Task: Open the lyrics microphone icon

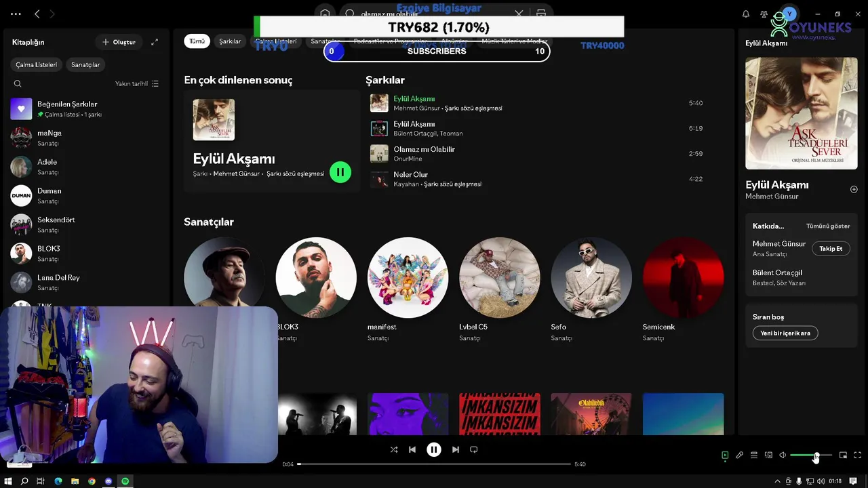Action: point(740,455)
